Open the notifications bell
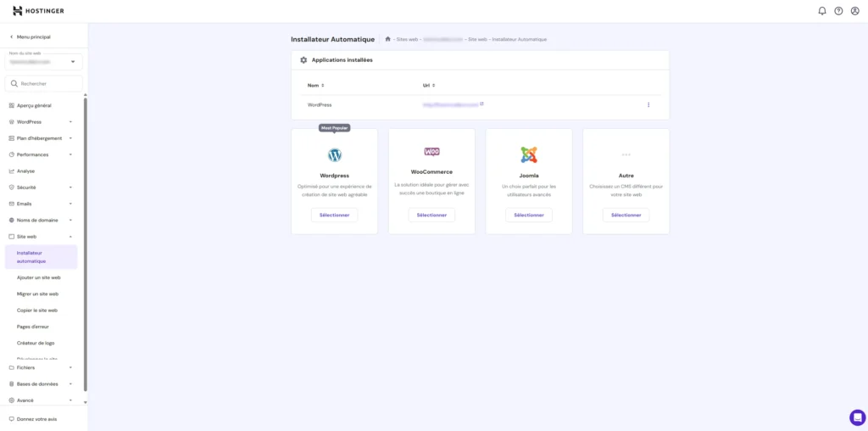 click(x=822, y=11)
